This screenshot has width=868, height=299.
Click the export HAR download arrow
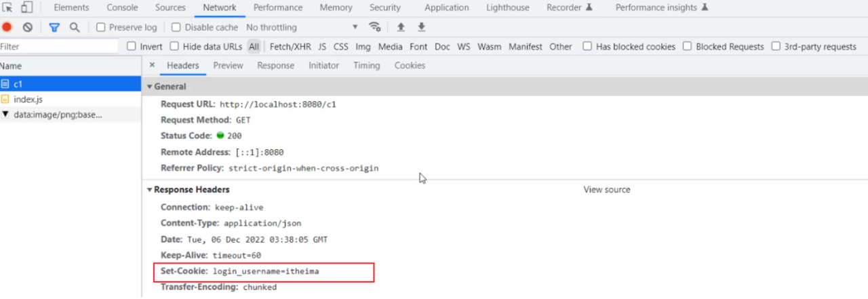coord(421,28)
